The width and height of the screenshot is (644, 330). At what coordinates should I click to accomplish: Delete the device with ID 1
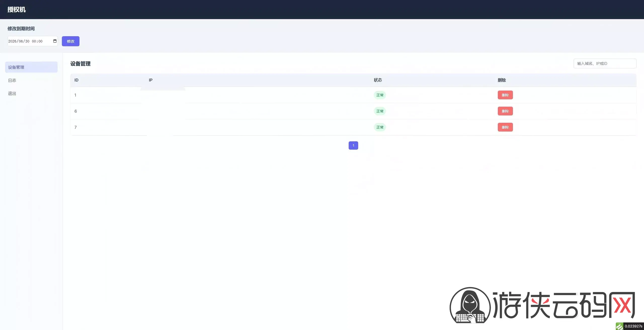(505, 95)
